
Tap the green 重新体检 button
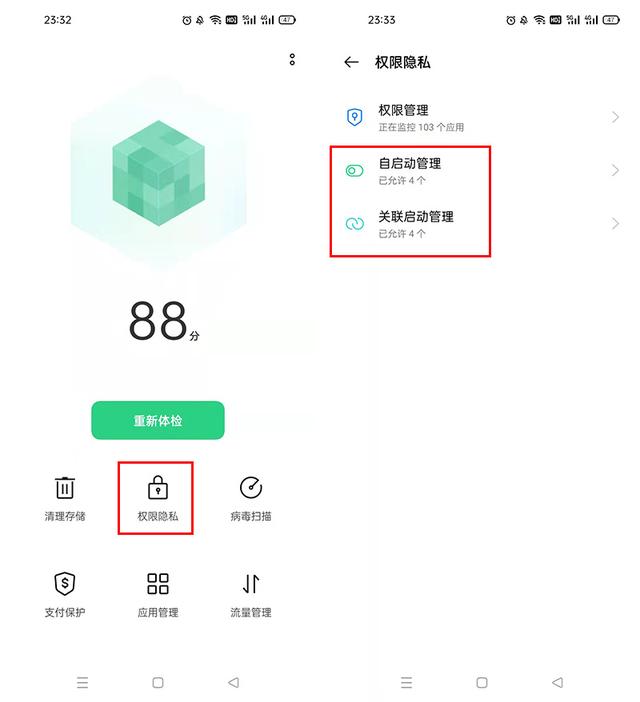(158, 420)
